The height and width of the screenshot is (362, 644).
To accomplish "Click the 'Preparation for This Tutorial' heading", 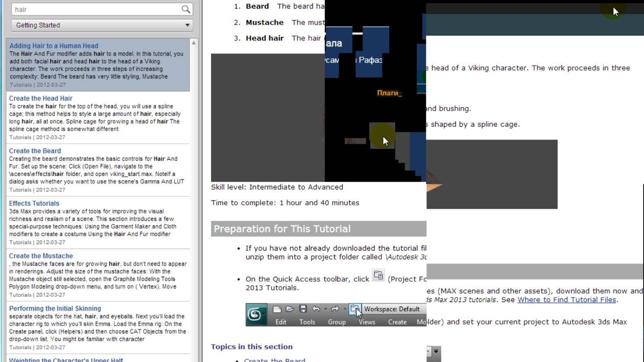I will tap(282, 229).
